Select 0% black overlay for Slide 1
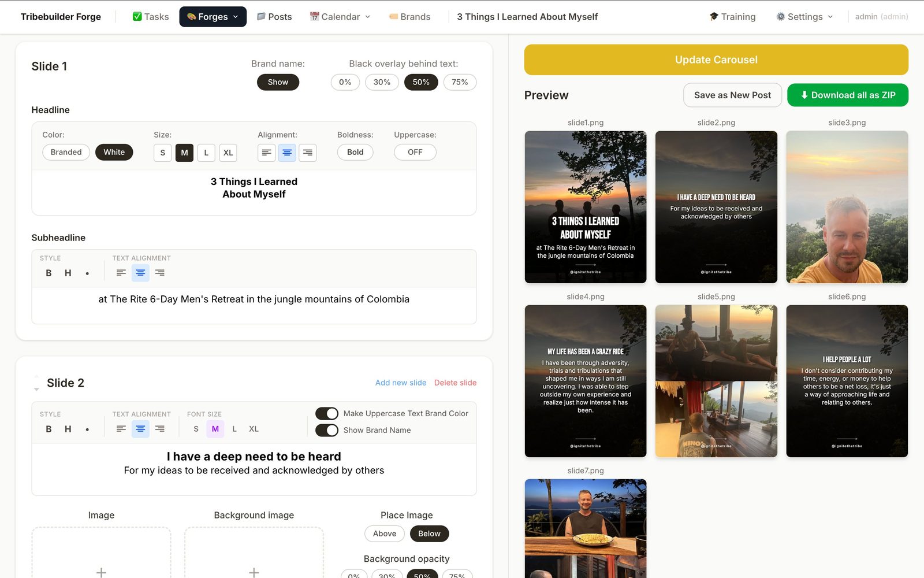This screenshot has height=578, width=924. [345, 82]
